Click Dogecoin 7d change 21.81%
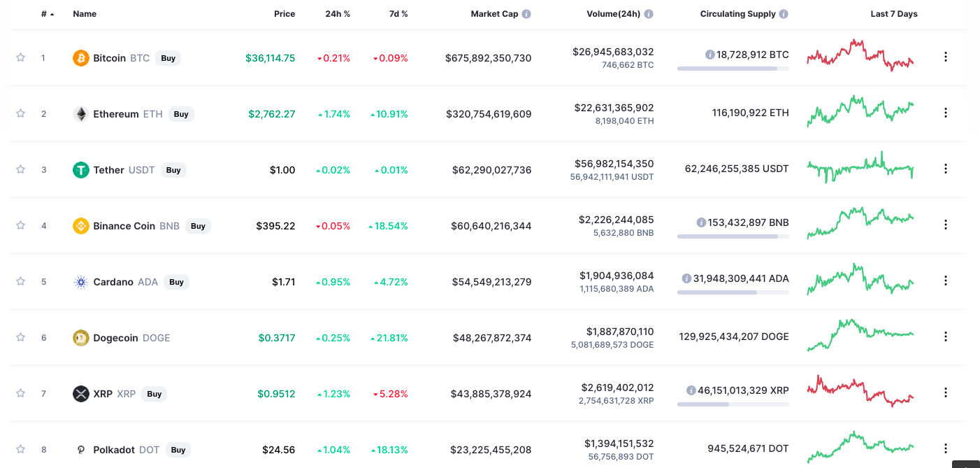 (x=389, y=338)
